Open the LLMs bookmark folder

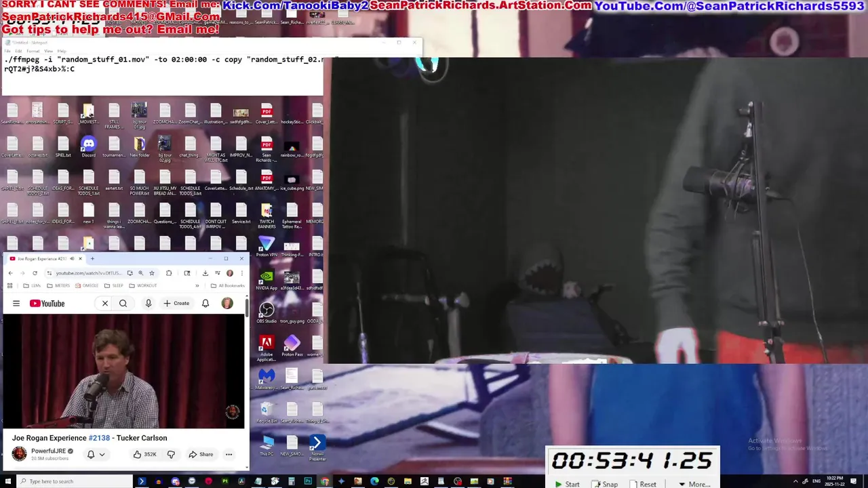click(x=32, y=285)
